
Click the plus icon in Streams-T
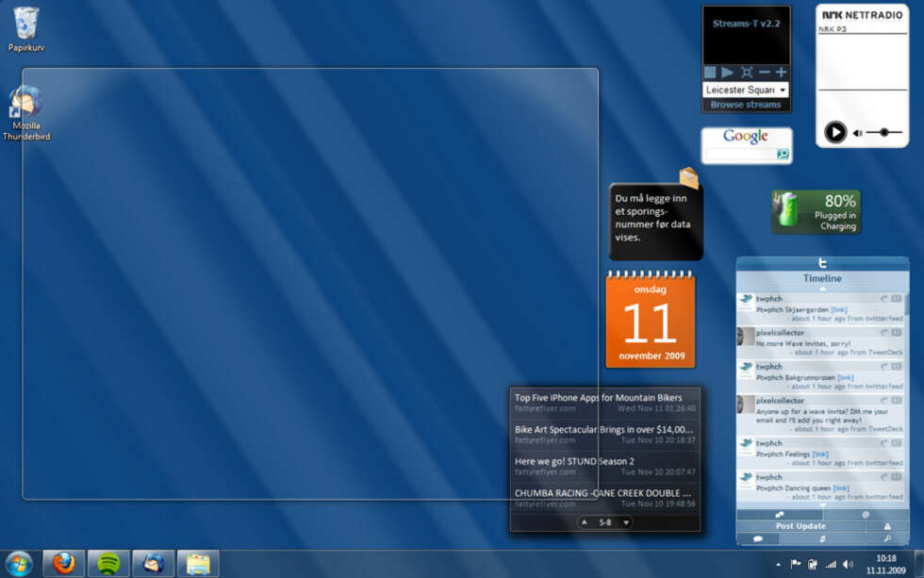coord(782,72)
